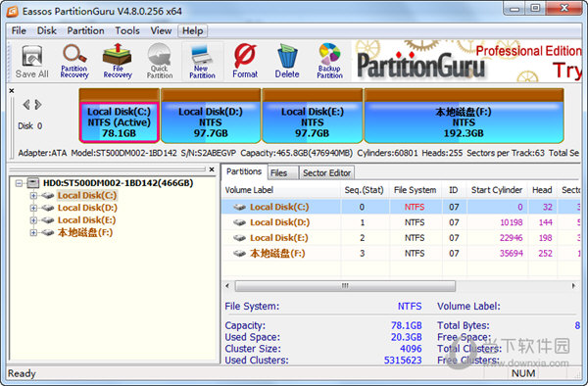The height and width of the screenshot is (386, 588).
Task: Go to next disk with right arrow
Action: pyautogui.click(x=38, y=105)
